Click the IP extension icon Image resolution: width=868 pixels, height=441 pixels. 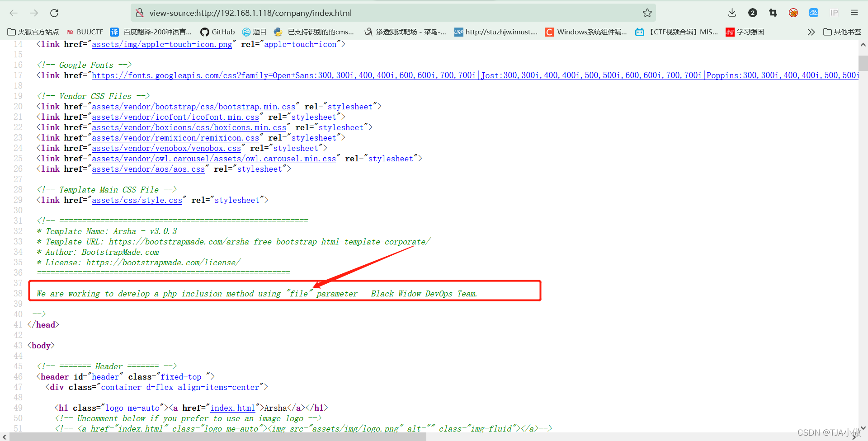(x=834, y=13)
